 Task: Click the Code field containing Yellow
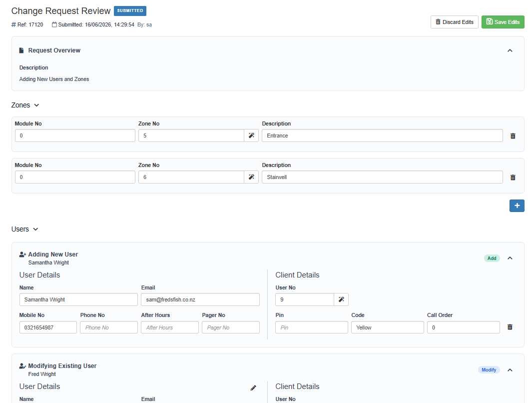tap(388, 327)
